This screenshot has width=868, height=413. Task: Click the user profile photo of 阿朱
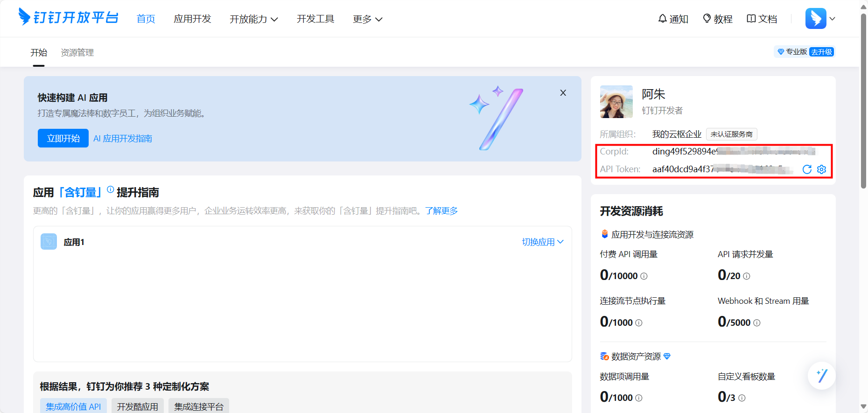[616, 102]
